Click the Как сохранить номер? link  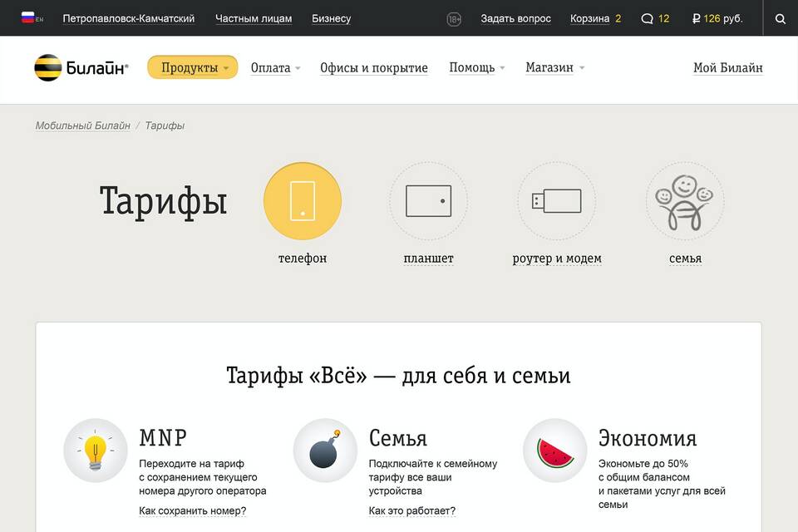pos(192,510)
